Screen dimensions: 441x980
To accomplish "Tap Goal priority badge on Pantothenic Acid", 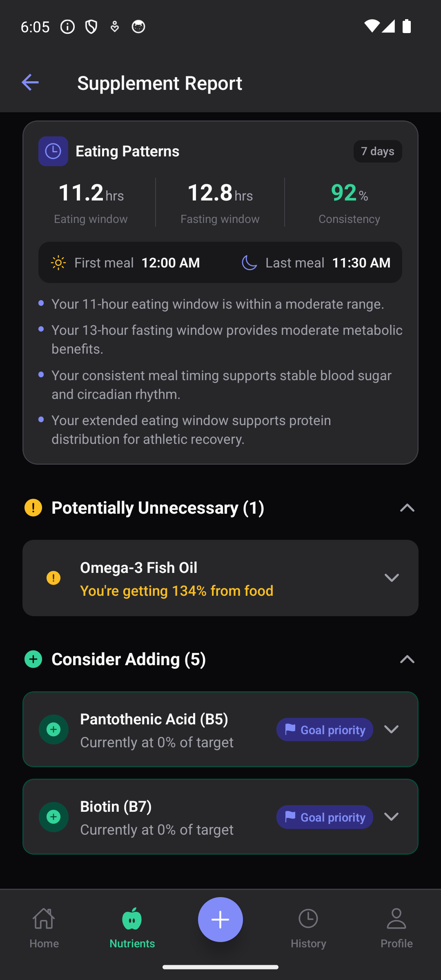I will [x=325, y=730].
